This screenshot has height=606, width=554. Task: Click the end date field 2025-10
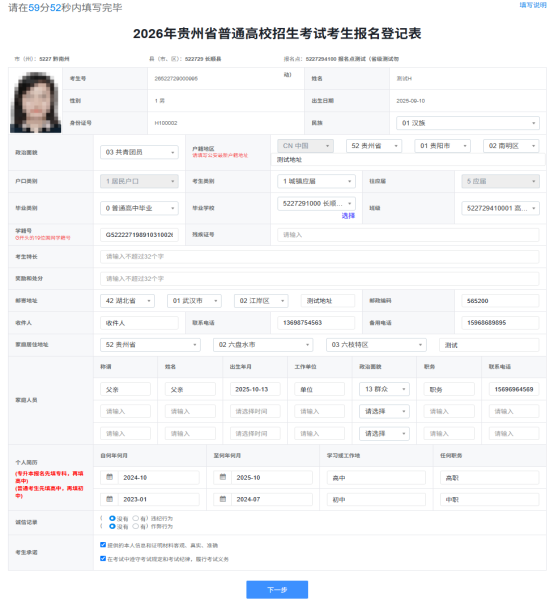click(x=272, y=477)
